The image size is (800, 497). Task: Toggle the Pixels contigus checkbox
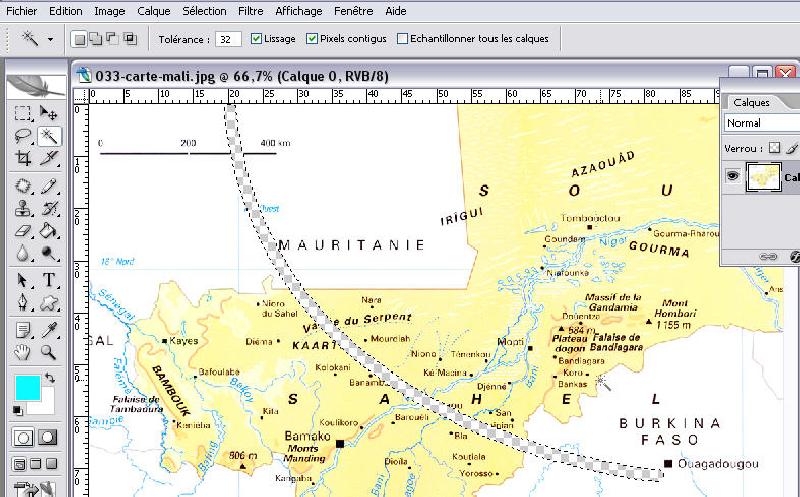tap(312, 39)
